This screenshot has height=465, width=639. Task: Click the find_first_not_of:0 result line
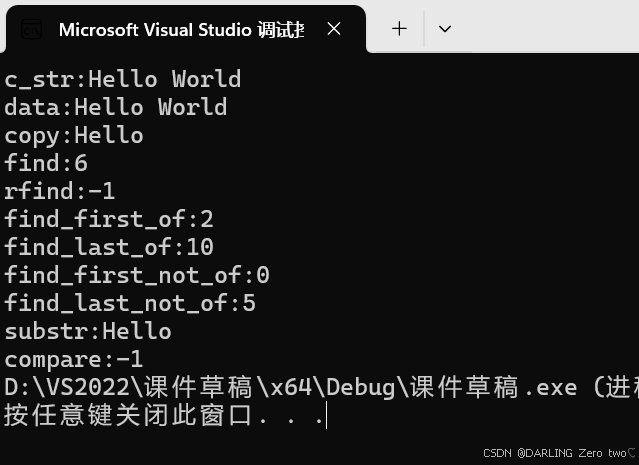coord(137,275)
